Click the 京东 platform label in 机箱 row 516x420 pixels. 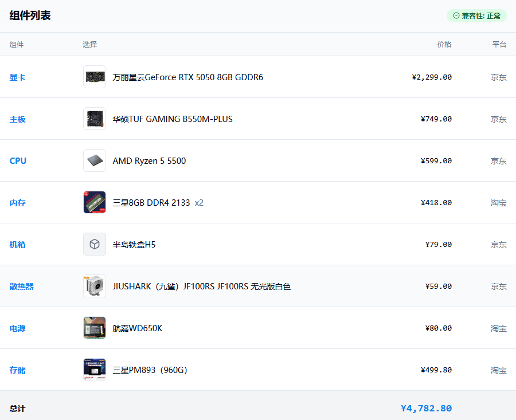pyautogui.click(x=499, y=244)
